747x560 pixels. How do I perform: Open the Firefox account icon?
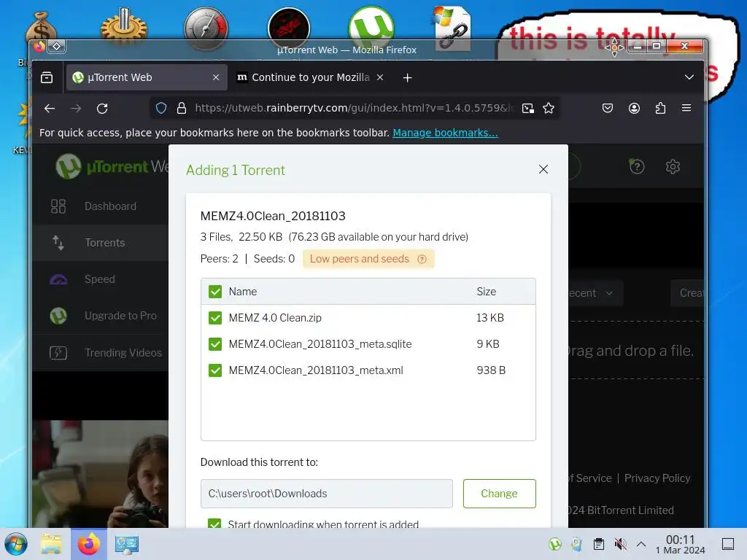coord(634,108)
